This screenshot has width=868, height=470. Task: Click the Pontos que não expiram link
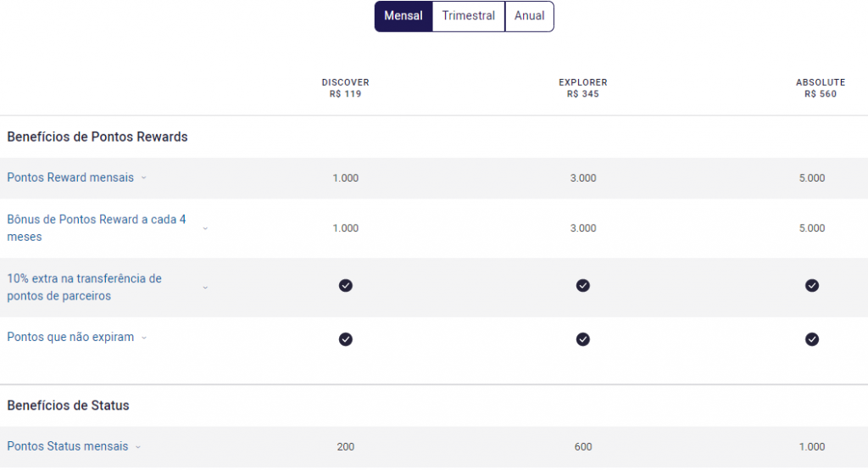point(70,338)
